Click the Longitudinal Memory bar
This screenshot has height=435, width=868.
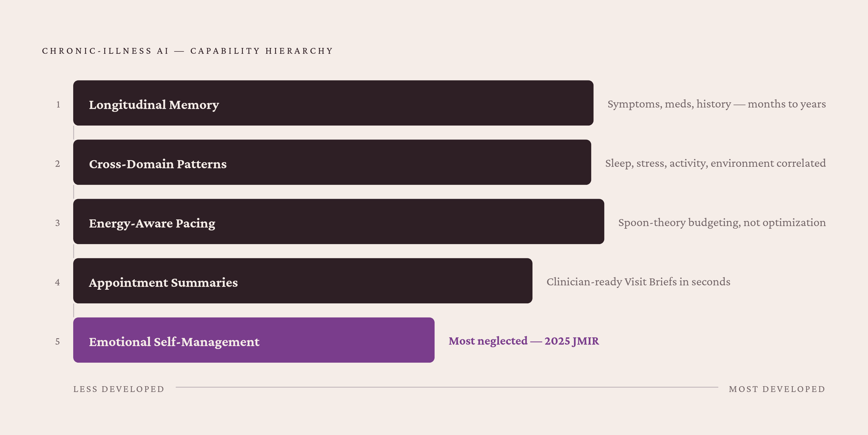pos(333,103)
